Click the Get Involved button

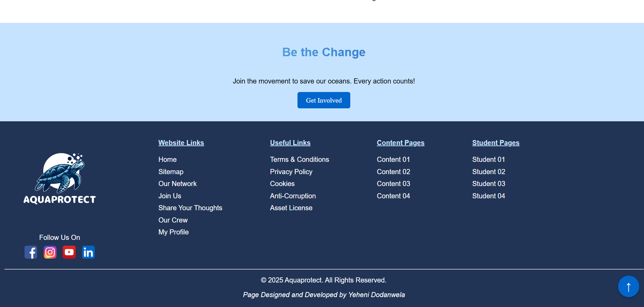[323, 100]
